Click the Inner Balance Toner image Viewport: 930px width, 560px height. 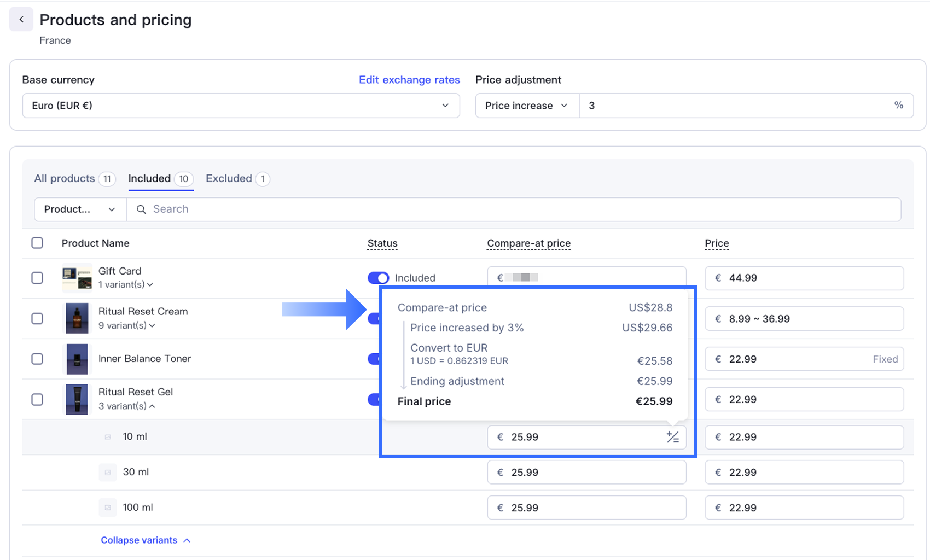77,359
